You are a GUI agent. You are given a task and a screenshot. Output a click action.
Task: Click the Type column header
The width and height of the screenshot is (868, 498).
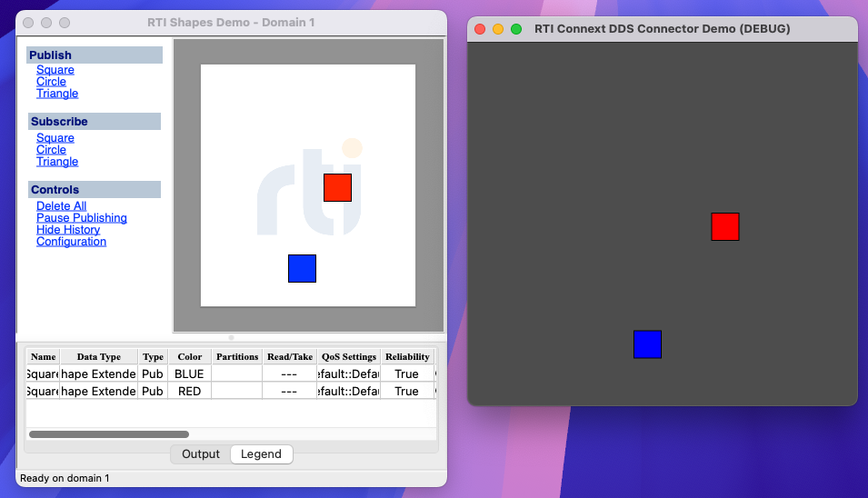tap(153, 357)
